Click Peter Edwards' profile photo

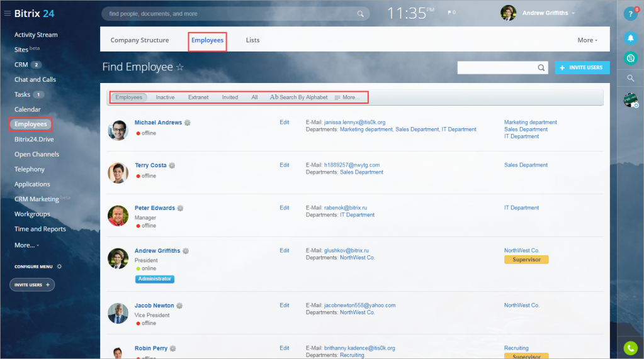pos(118,216)
